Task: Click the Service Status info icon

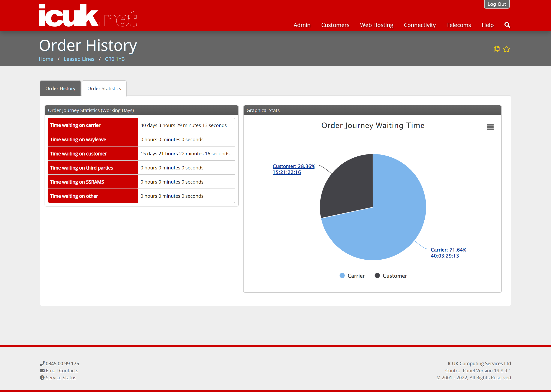Action: click(42, 377)
